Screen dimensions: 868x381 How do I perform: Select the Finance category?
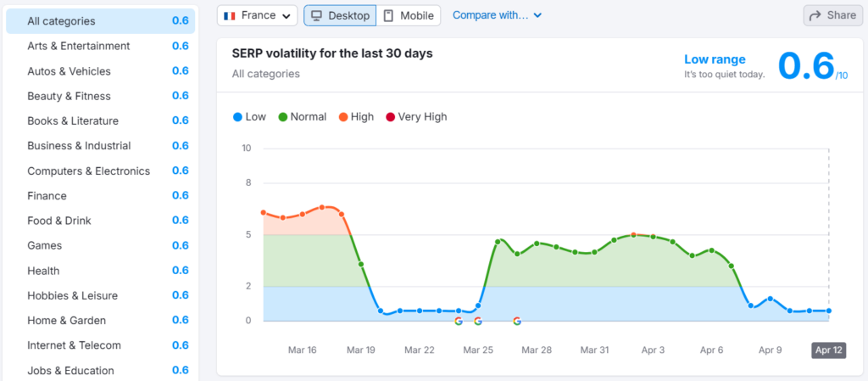47,196
